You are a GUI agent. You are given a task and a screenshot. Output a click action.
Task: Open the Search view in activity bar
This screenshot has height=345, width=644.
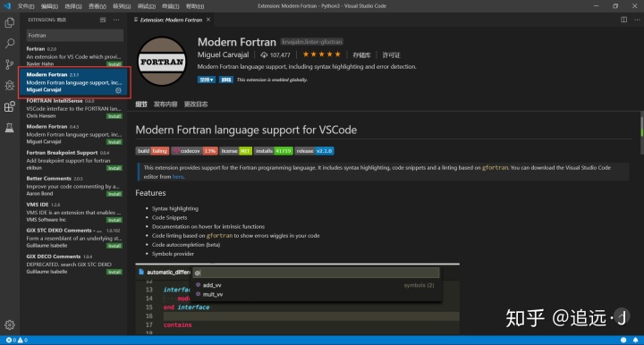coord(10,44)
